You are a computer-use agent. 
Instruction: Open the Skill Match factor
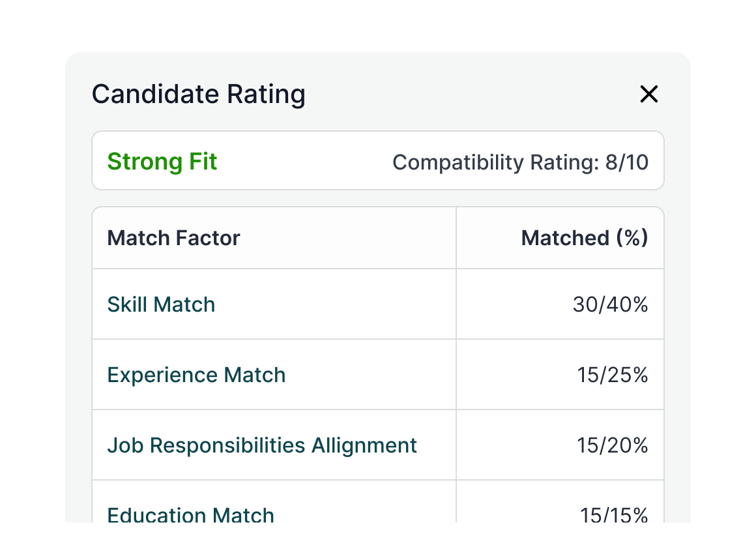[161, 305]
